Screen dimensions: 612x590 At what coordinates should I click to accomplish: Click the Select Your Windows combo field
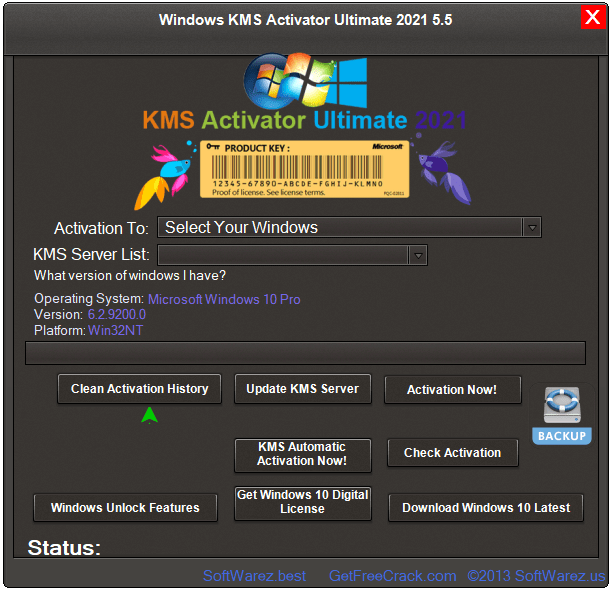coord(349,227)
